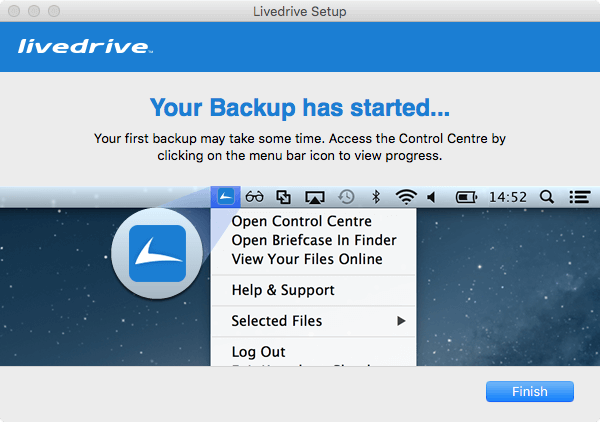Click the Livedrive Setup window title
The height and width of the screenshot is (422, 600).
[x=300, y=11]
